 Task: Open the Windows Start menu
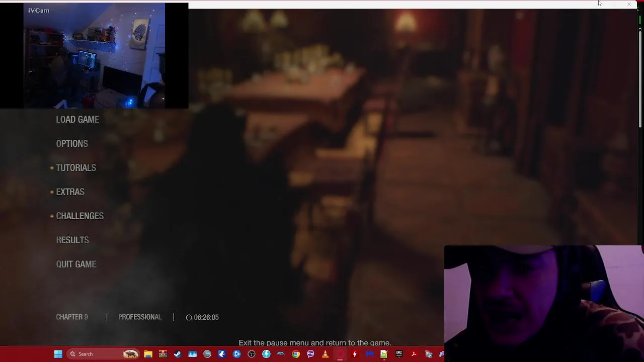58,354
